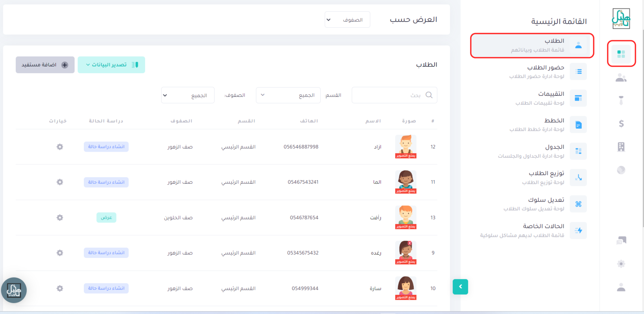This screenshot has width=644, height=314.
Task: Expand the تصدير البيانات export dropdown
Action: (x=111, y=65)
